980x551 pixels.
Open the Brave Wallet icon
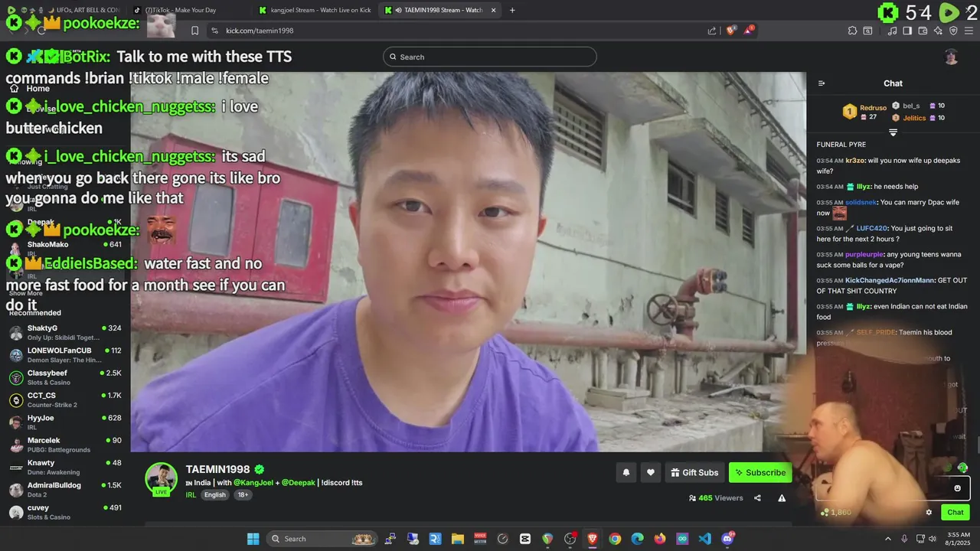(923, 31)
